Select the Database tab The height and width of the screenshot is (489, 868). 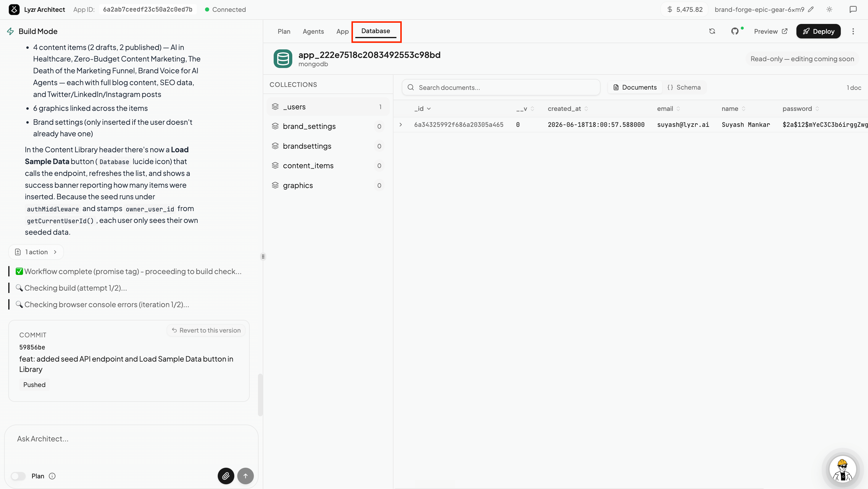pyautogui.click(x=376, y=31)
